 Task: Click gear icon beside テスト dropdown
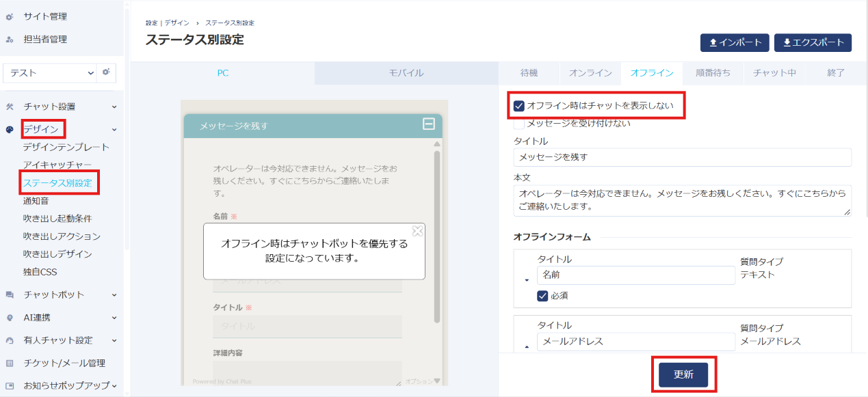[107, 72]
